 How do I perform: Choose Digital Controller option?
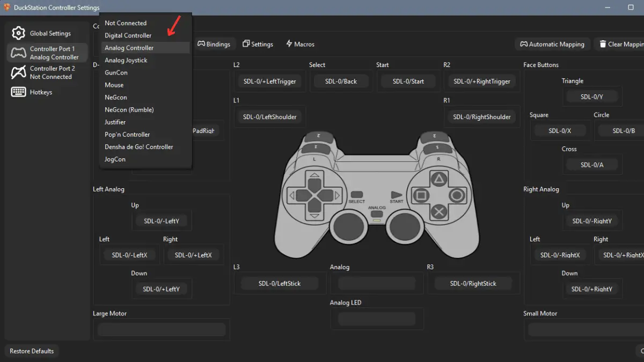[x=145, y=35]
